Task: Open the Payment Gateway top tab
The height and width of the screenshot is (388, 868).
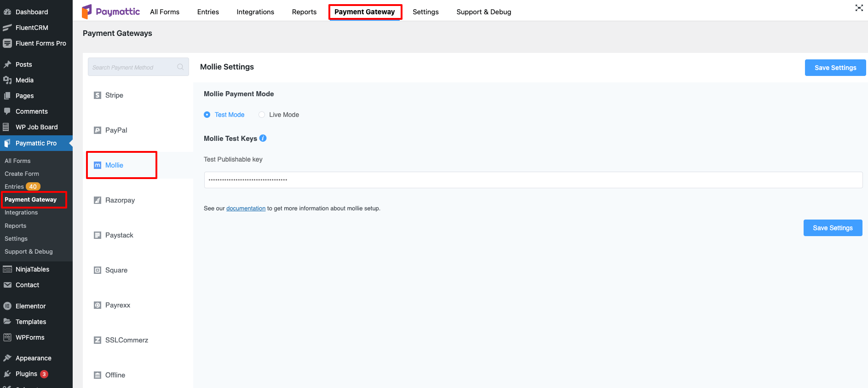Action: [365, 12]
